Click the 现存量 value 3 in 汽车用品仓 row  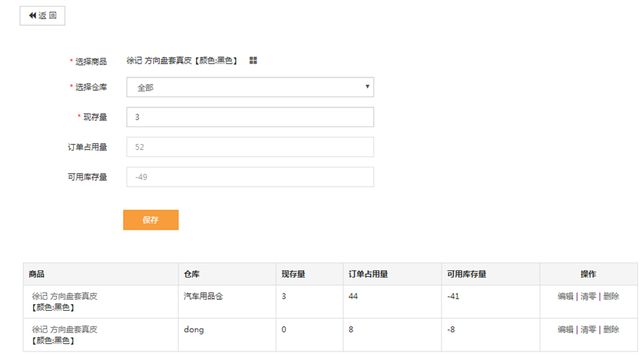click(284, 296)
